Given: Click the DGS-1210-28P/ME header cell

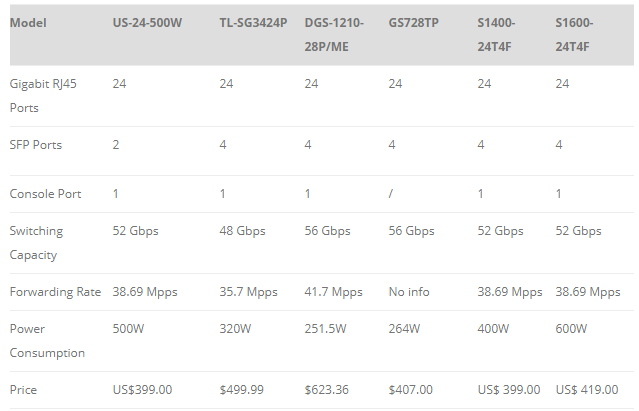Looking at the screenshot, I should (x=334, y=35).
